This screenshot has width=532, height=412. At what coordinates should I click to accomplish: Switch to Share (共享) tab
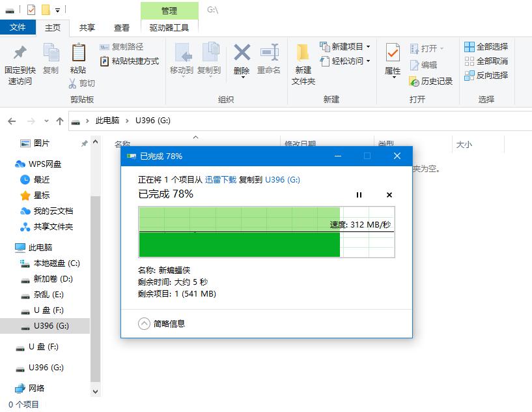click(87, 27)
